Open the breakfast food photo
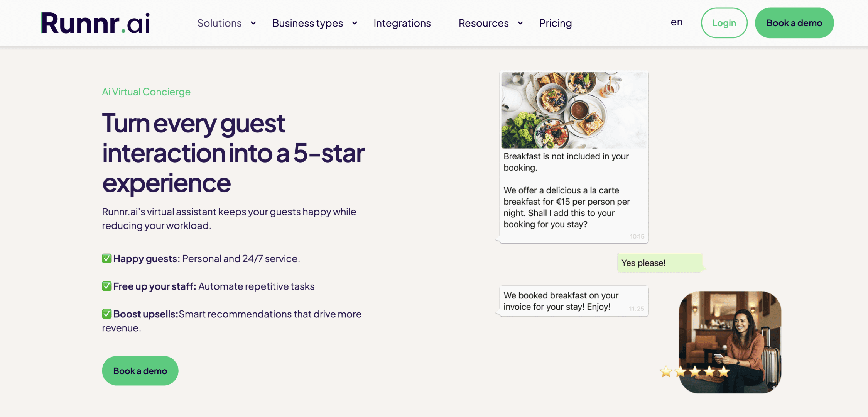The image size is (868, 417). (x=574, y=110)
